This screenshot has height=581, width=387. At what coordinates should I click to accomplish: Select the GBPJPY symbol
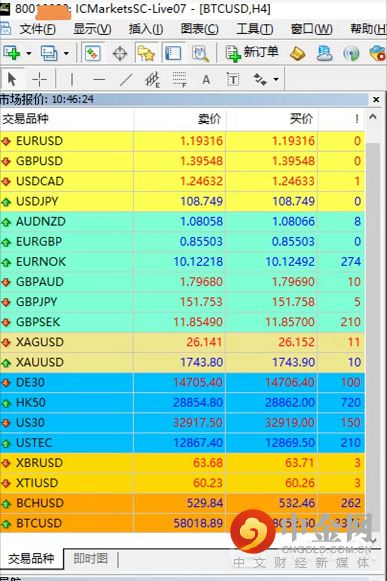[x=36, y=302]
